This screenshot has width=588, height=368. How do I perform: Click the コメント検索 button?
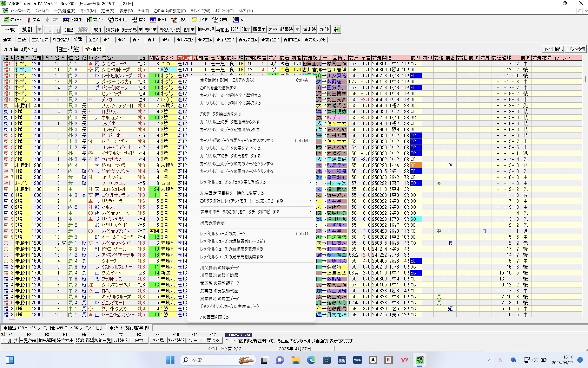click(575, 49)
